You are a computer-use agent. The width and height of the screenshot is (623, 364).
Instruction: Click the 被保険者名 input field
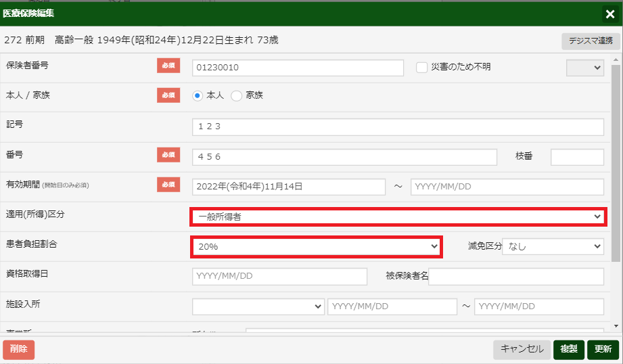click(x=516, y=277)
